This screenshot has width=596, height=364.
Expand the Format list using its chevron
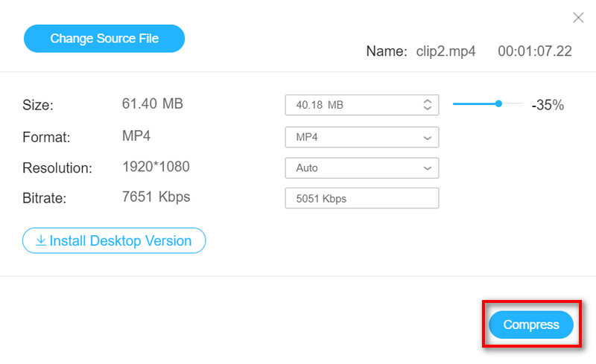point(428,138)
